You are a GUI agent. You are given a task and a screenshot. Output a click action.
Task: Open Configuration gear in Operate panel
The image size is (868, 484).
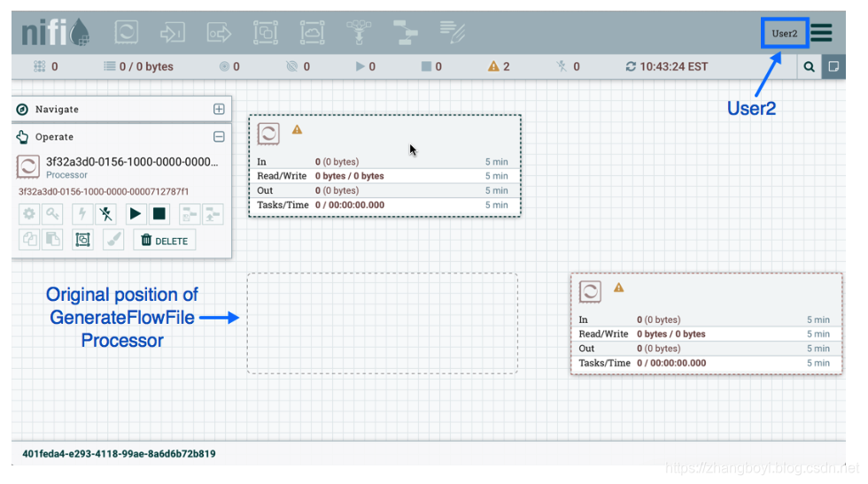point(29,214)
